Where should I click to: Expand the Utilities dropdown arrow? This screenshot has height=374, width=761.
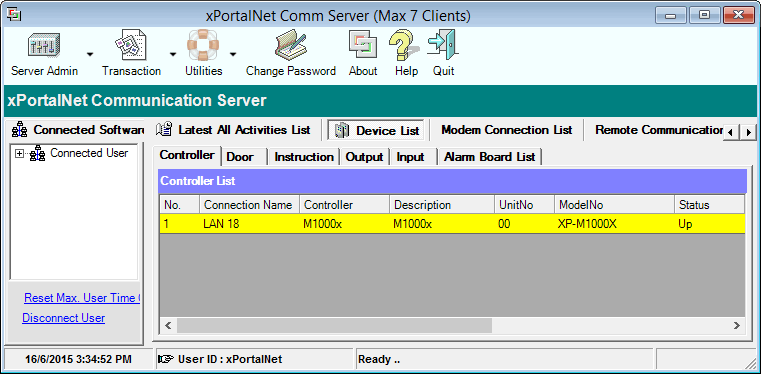[233, 54]
